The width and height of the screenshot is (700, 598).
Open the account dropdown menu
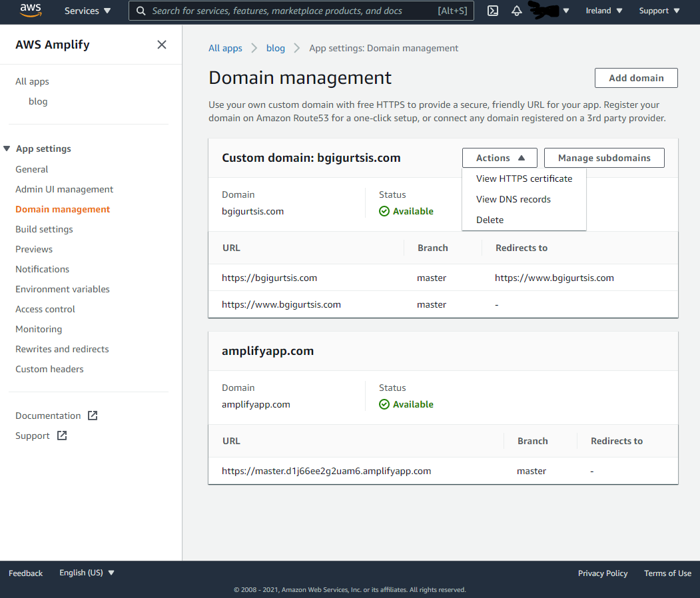[x=549, y=10]
